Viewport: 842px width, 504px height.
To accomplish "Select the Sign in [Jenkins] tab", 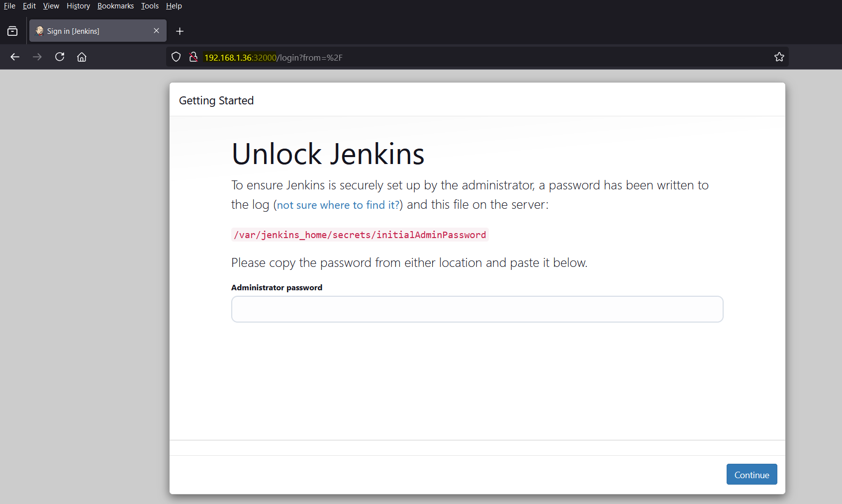I will pyautogui.click(x=98, y=31).
